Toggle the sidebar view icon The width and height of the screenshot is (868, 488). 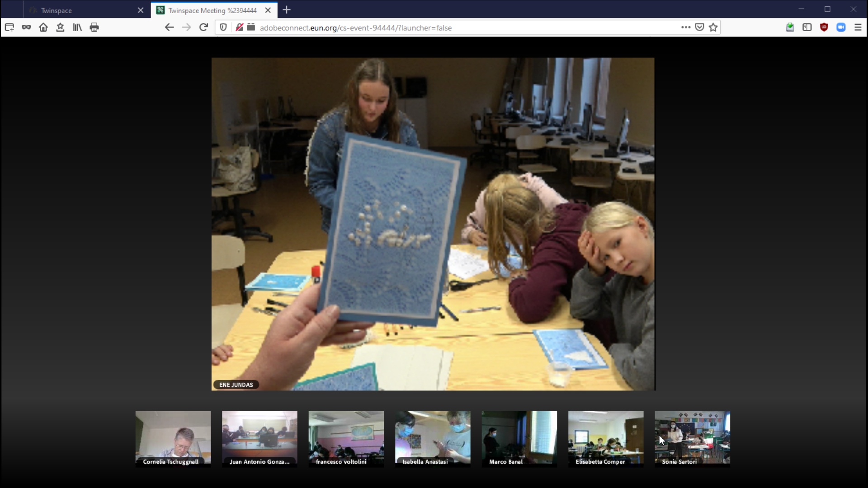[x=807, y=28]
